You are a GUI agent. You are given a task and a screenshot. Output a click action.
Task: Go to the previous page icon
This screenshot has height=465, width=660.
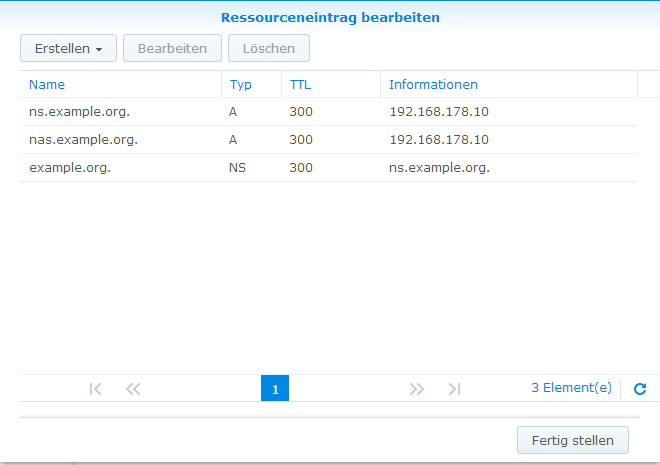click(133, 388)
